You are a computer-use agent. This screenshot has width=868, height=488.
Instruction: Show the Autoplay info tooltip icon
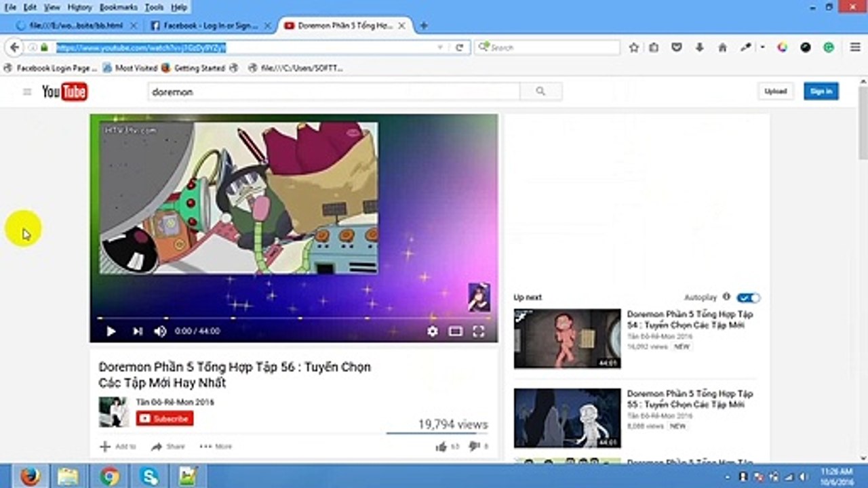[x=726, y=297]
